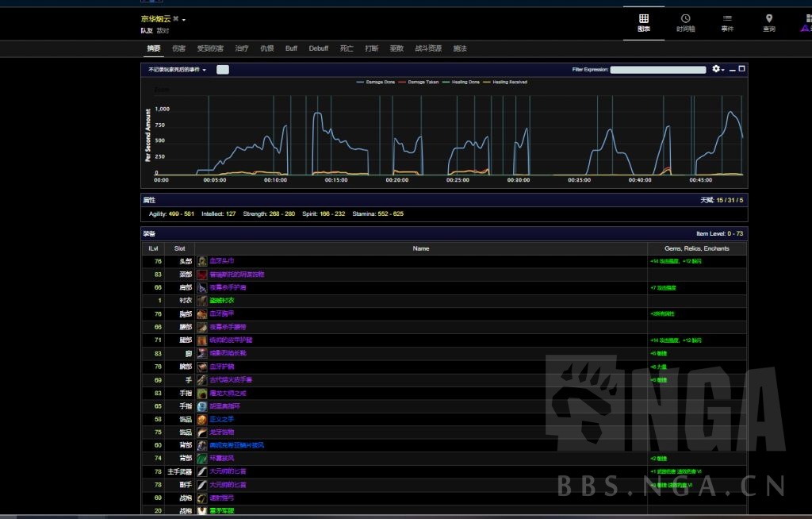This screenshot has width=812, height=519.
Task: Click the white button beside the events dropdown
Action: pos(223,70)
